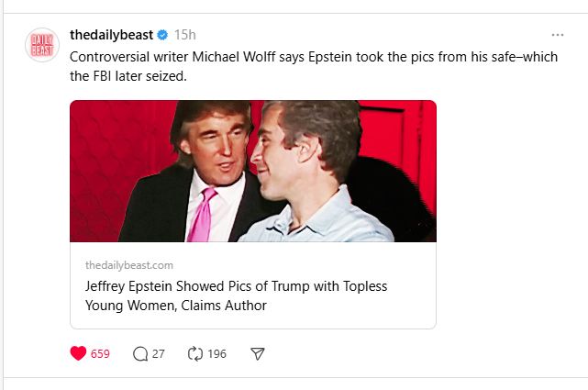This screenshot has height=390, width=588.
Task: Click the 196 reposts count
Action: click(216, 353)
